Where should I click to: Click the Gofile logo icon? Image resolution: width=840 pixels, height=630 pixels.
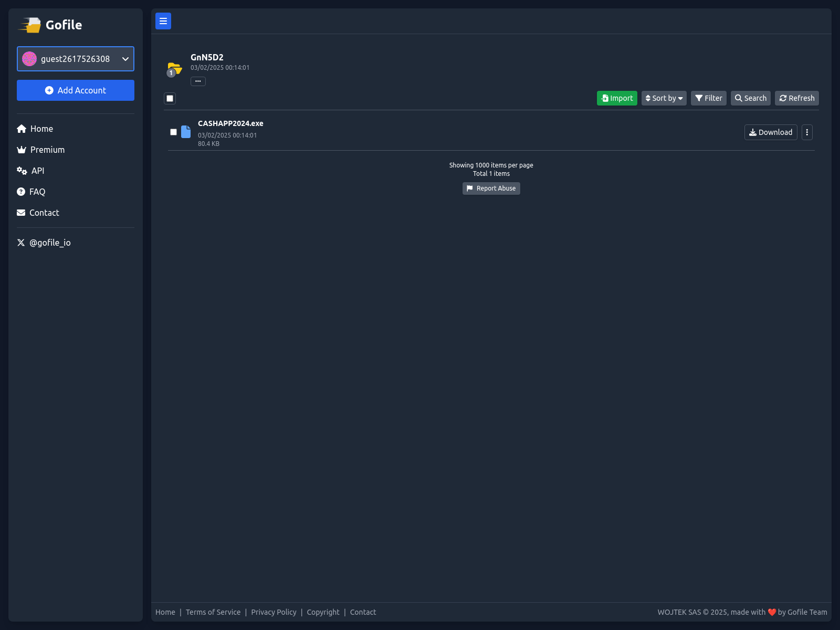[x=30, y=25]
